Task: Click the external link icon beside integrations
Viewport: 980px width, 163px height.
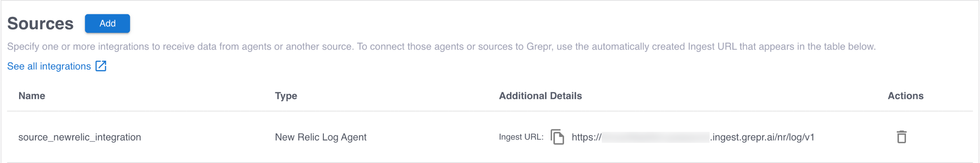Action: tap(101, 66)
